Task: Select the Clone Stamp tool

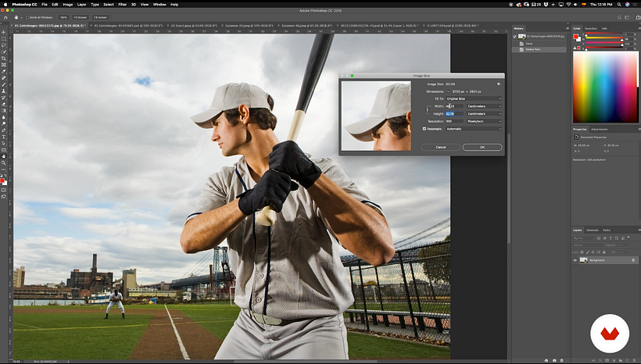Action: point(4,91)
